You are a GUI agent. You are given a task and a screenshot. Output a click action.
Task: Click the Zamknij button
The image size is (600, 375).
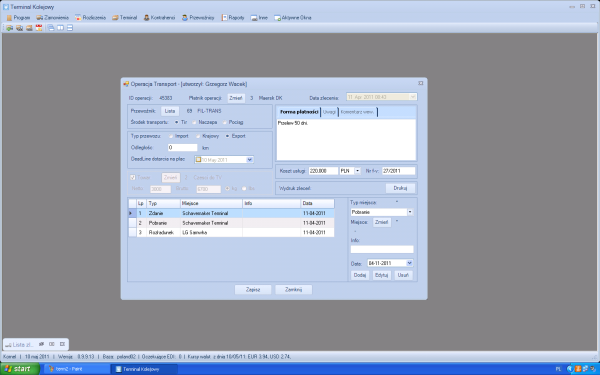click(293, 290)
